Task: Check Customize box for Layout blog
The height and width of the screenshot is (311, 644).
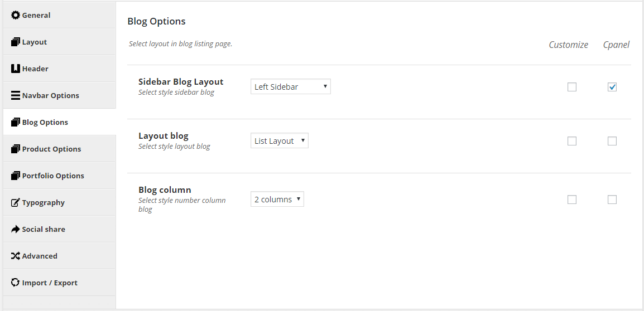Action: tap(571, 141)
